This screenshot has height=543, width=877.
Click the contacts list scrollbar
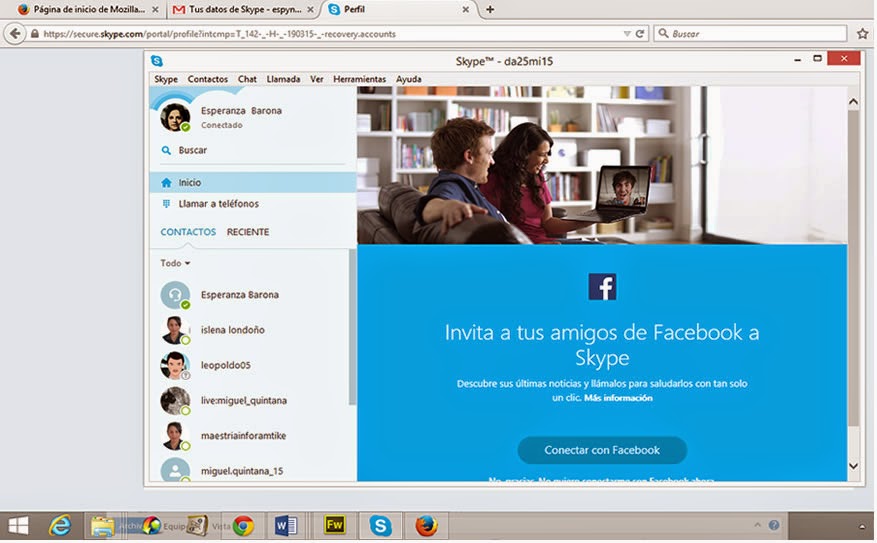[352, 326]
